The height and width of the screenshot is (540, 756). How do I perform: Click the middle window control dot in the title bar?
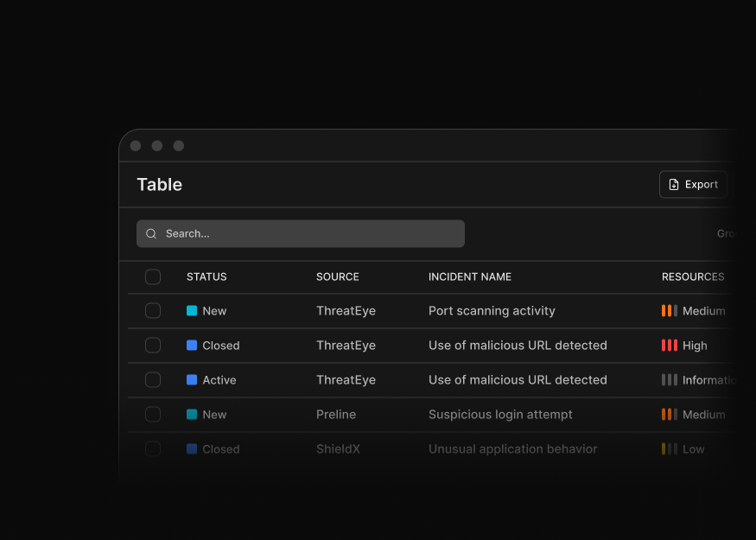tap(157, 146)
